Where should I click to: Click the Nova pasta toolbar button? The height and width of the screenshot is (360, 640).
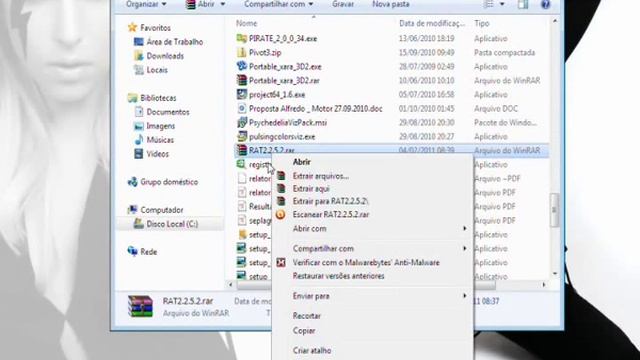tap(391, 4)
